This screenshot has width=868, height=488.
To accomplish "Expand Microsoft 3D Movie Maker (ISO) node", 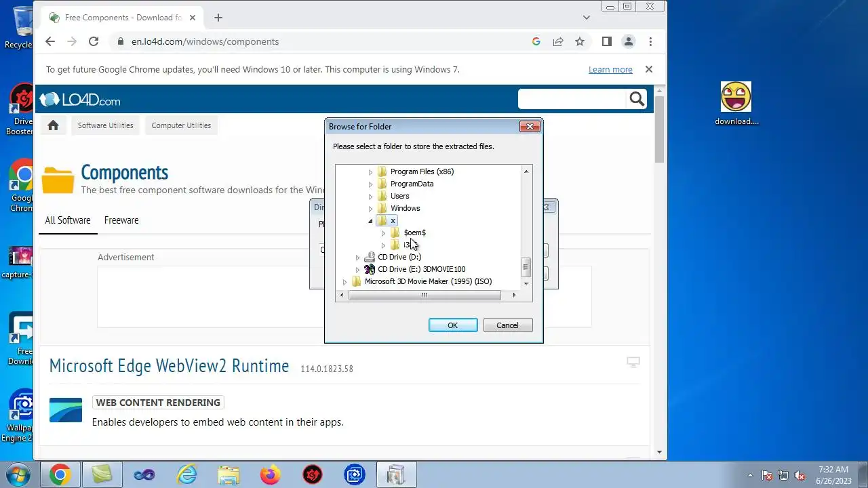I will click(x=344, y=282).
